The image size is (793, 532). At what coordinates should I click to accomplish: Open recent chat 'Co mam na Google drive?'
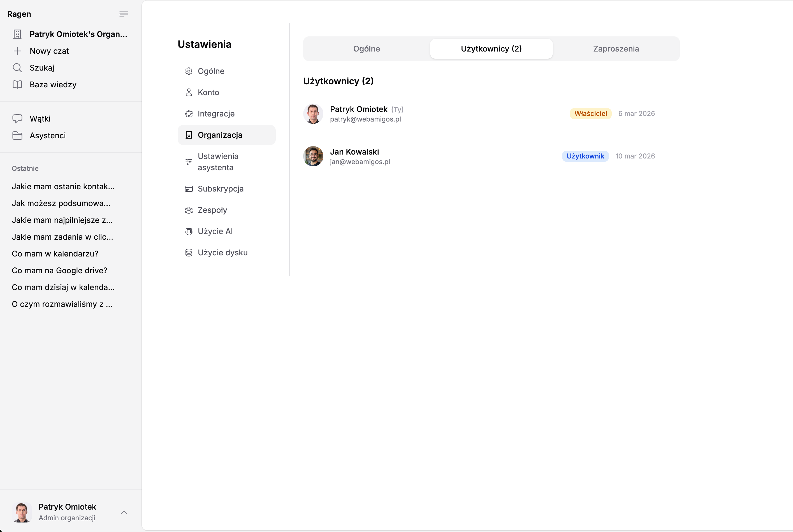[59, 270]
